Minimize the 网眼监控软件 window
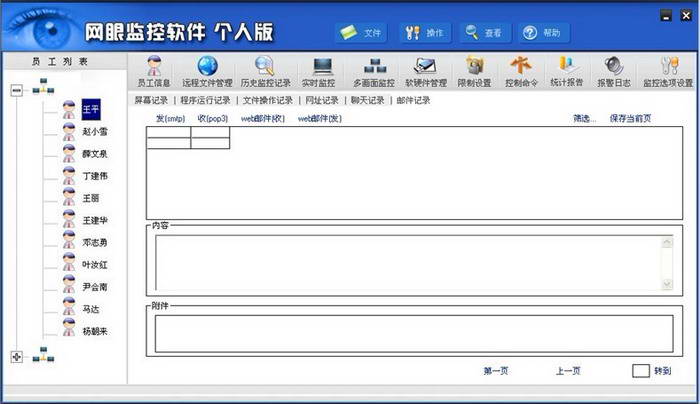Screen dimensions: 700x404 pos(666,16)
